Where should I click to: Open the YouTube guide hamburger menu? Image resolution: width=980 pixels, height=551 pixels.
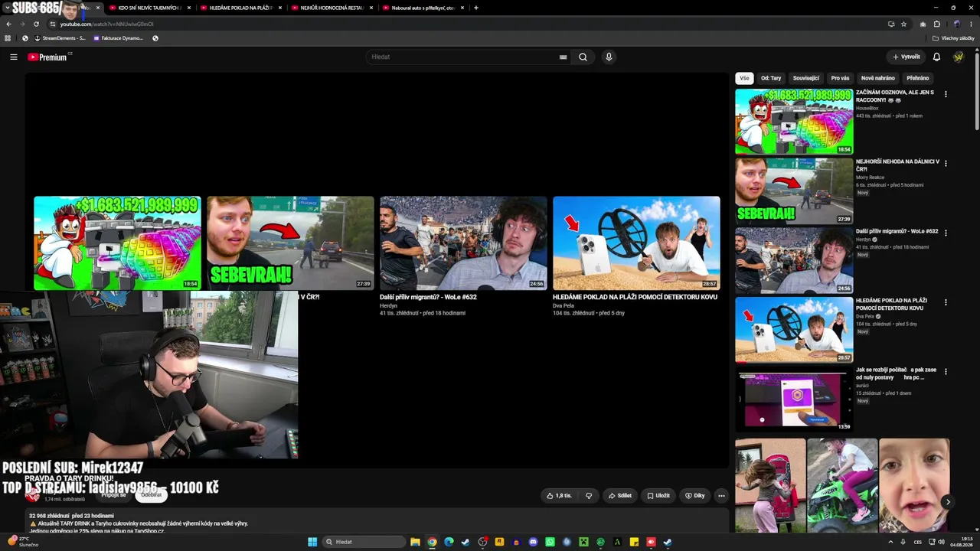click(x=14, y=57)
